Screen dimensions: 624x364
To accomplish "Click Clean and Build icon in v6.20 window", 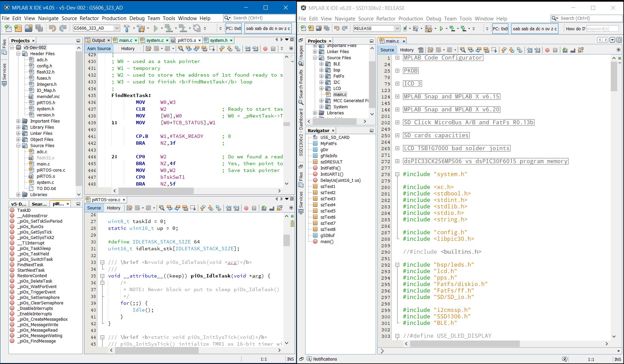I will (428, 29).
